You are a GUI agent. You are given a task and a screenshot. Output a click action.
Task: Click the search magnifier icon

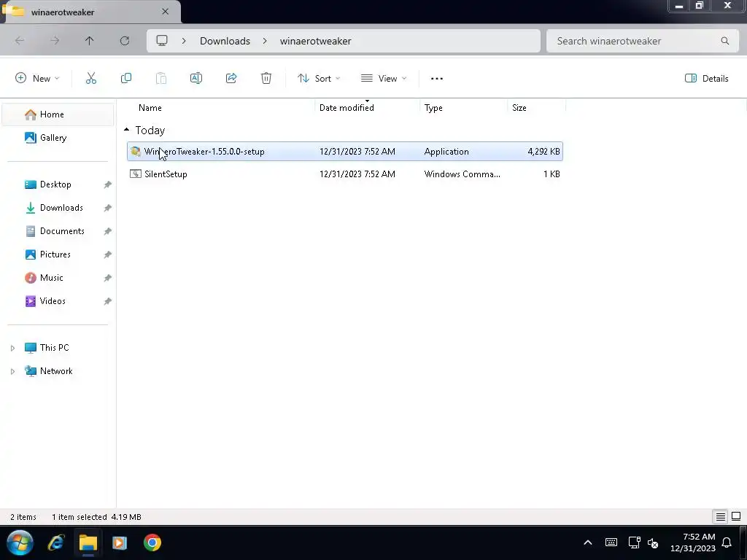pyautogui.click(x=724, y=41)
